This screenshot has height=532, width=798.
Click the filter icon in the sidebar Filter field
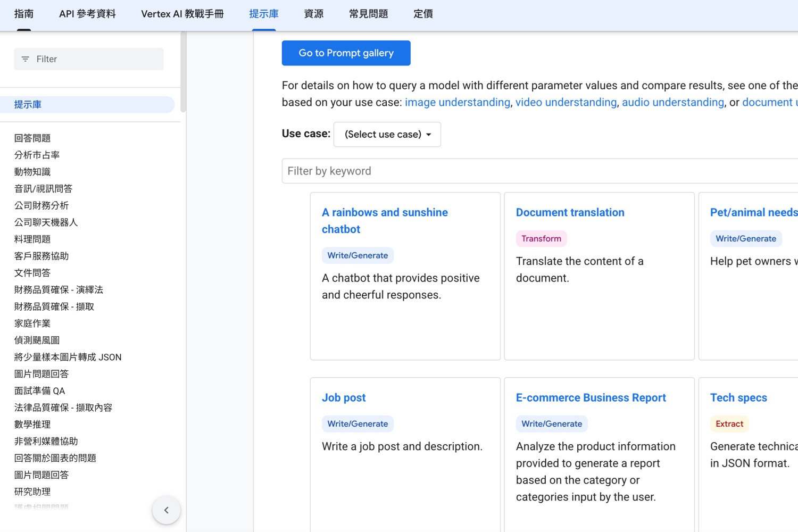25,59
